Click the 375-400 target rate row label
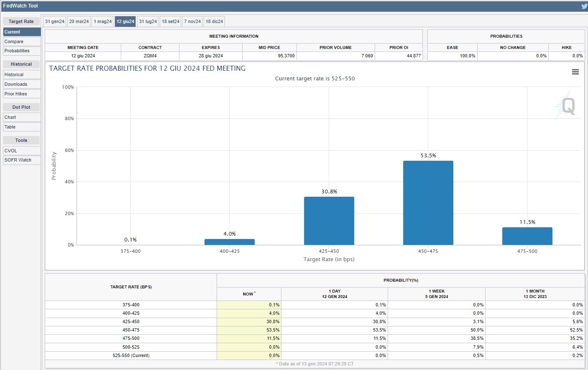The image size is (588, 370). pyautogui.click(x=131, y=305)
